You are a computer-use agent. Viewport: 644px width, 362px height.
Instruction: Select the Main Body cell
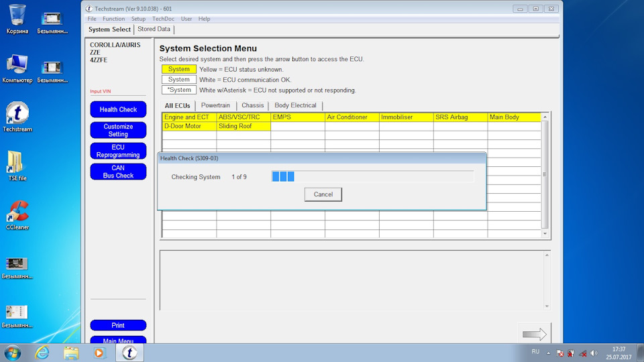515,117
